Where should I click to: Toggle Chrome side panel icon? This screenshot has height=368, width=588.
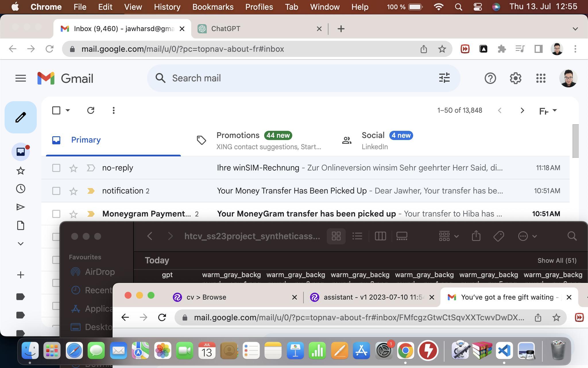click(x=538, y=49)
